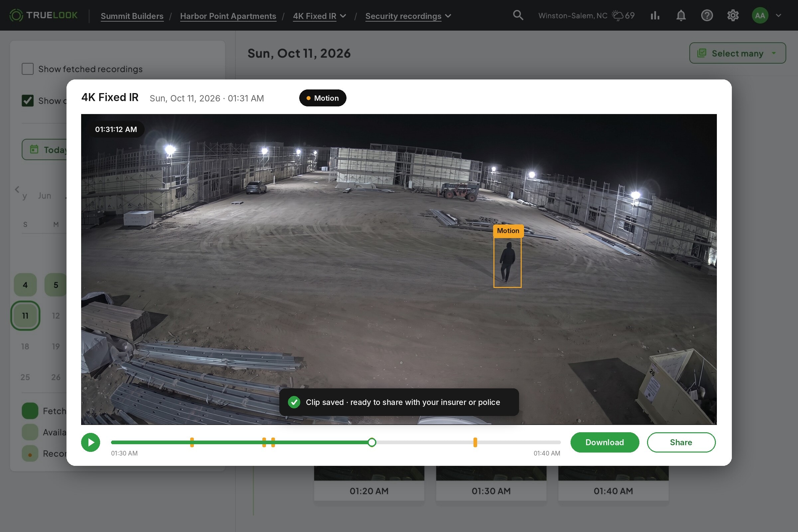
Task: Select Jun in the month strip
Action: (x=45, y=196)
